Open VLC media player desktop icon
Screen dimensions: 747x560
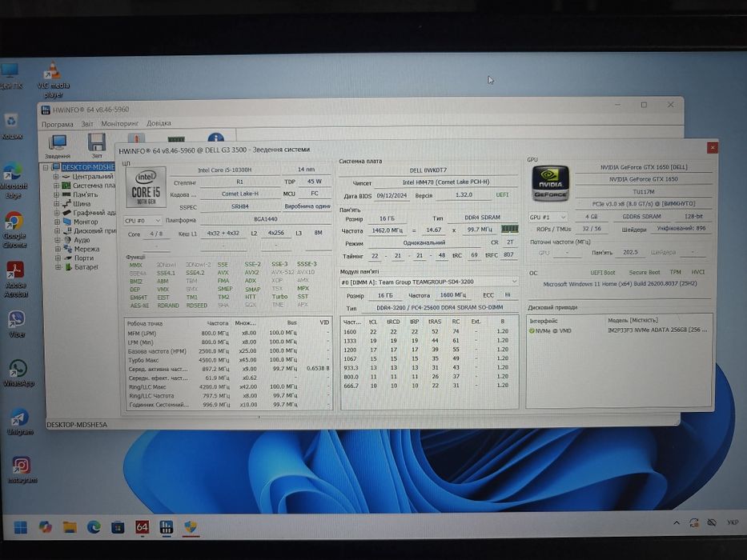tap(52, 80)
